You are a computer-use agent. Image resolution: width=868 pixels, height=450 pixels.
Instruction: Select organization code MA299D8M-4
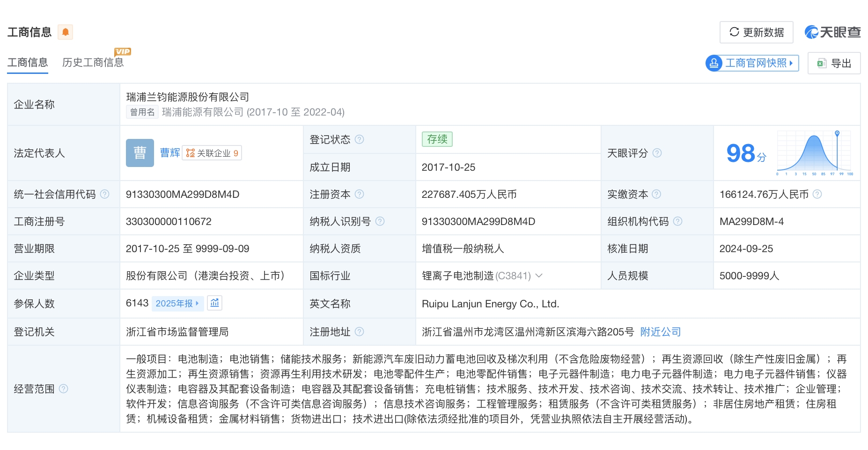(751, 221)
